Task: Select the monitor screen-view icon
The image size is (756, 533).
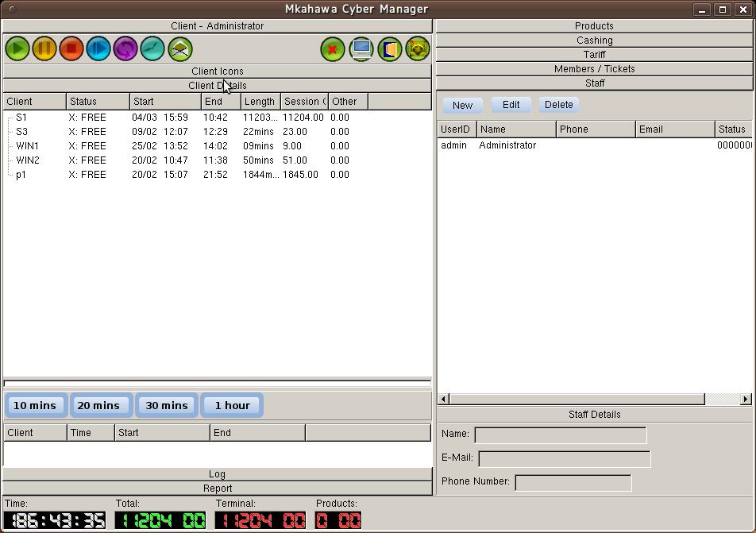Action: point(361,48)
